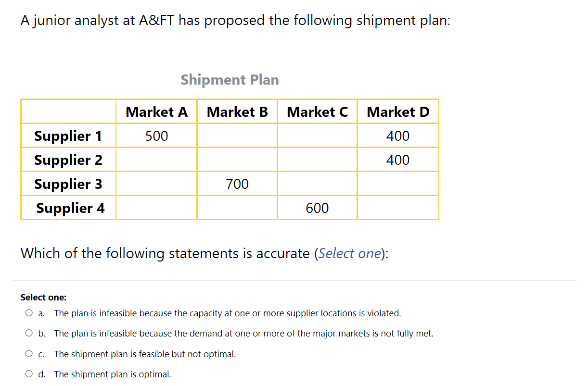Select the Supplier 2 row label

pyautogui.click(x=68, y=159)
